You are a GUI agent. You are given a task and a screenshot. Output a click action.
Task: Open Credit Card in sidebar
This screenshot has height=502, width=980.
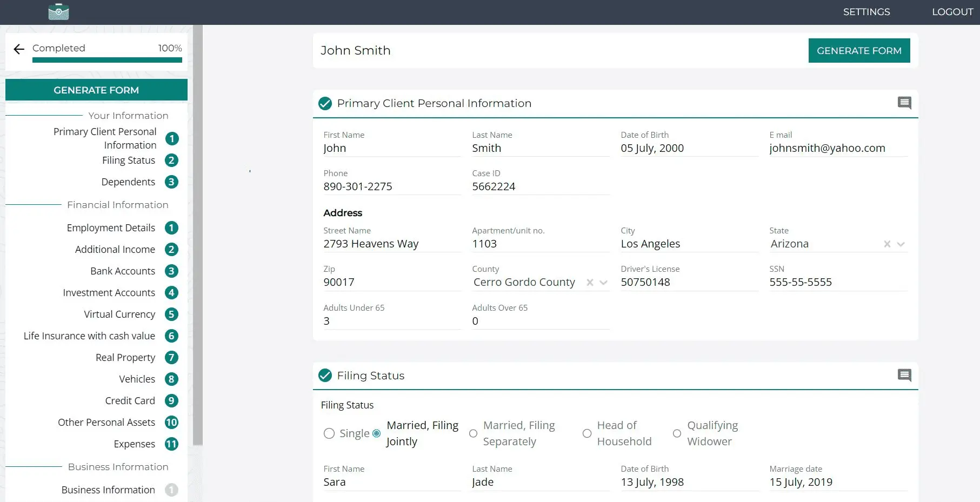[x=130, y=401]
